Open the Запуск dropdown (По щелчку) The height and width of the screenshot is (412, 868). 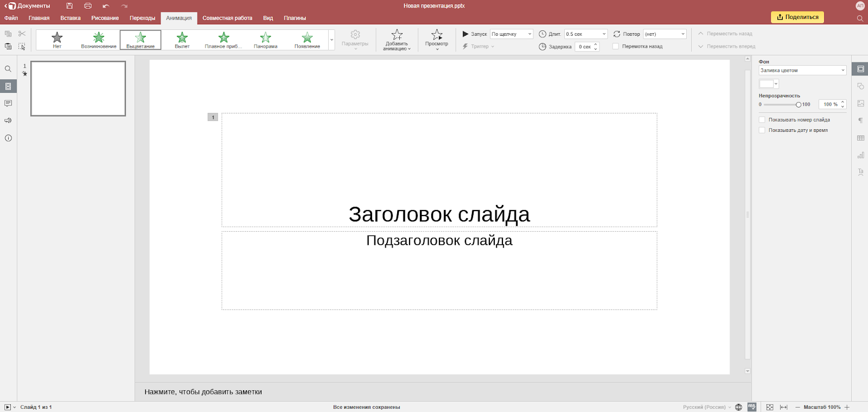coord(512,34)
